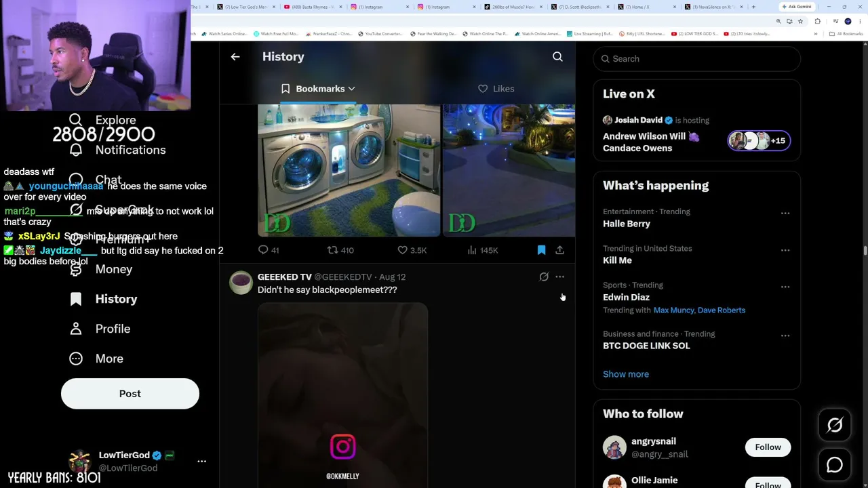Image resolution: width=868 pixels, height=488 pixels.
Task: Open the Explore magnifier icon in sidebar
Action: [x=76, y=120]
